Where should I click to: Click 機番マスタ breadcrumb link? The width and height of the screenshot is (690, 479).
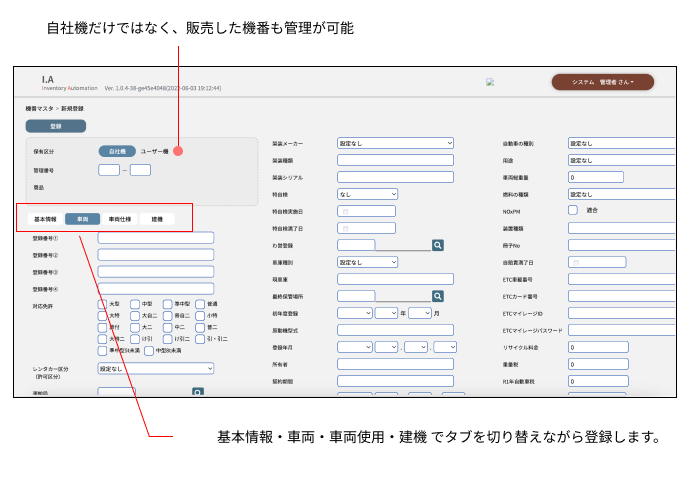point(39,109)
